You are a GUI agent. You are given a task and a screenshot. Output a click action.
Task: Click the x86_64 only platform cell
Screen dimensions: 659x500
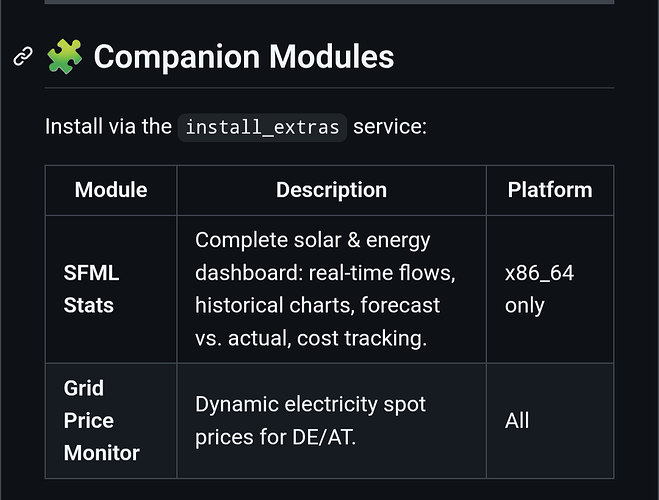(550, 289)
